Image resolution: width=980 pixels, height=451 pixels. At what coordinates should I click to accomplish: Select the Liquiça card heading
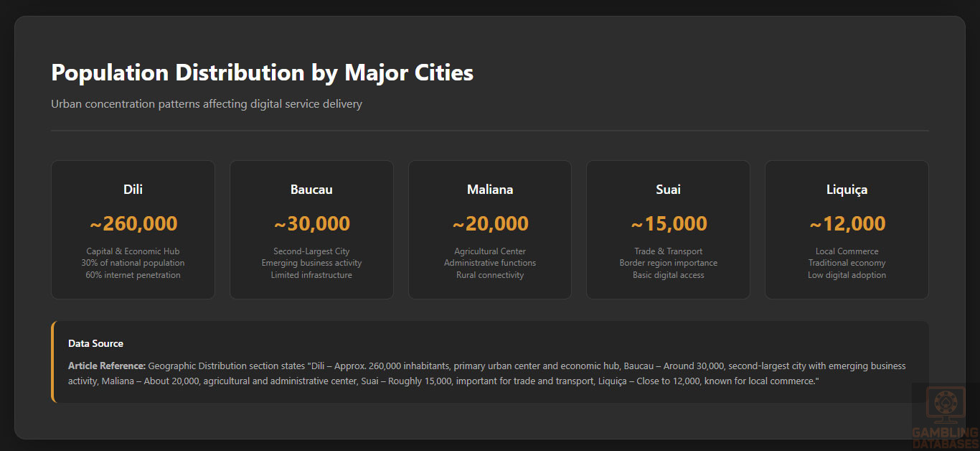(x=847, y=190)
